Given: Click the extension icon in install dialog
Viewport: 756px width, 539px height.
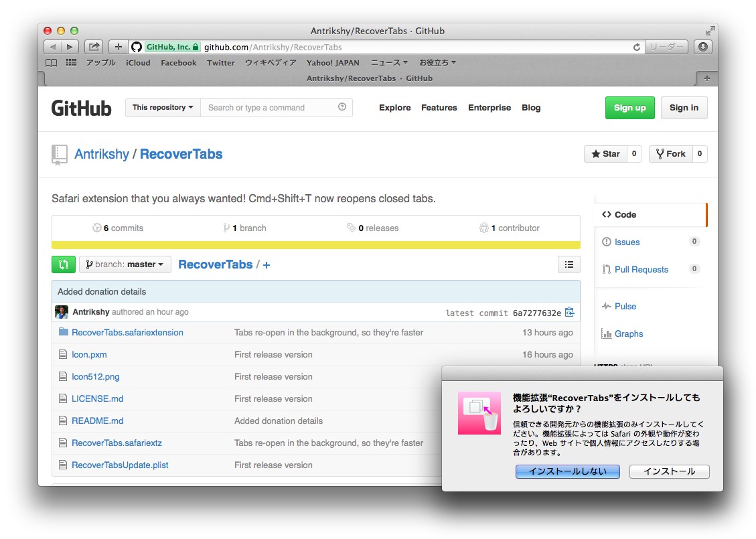Looking at the screenshot, I should pos(479,413).
